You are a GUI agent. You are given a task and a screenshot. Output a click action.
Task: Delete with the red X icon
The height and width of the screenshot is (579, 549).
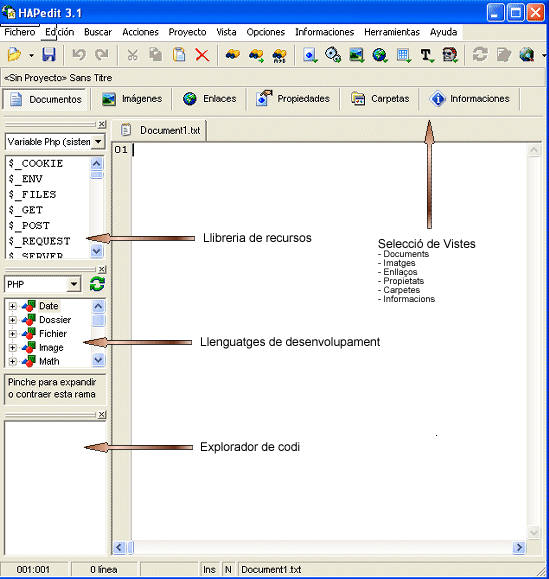[x=202, y=55]
